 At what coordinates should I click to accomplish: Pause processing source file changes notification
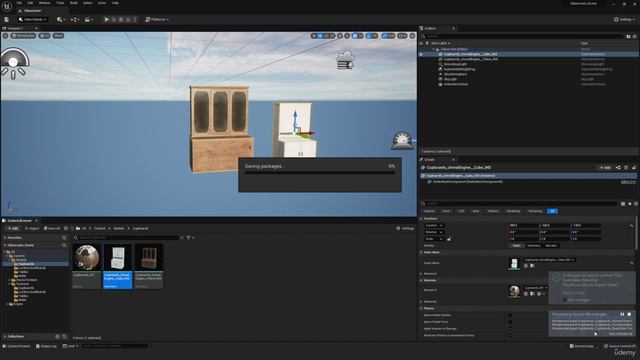(x=622, y=314)
